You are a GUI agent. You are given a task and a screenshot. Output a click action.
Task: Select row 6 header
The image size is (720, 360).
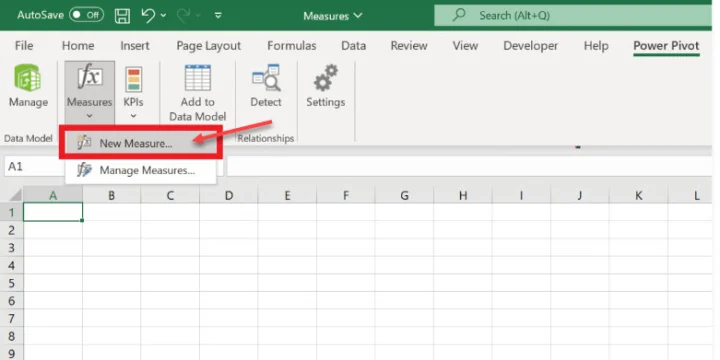click(11, 301)
